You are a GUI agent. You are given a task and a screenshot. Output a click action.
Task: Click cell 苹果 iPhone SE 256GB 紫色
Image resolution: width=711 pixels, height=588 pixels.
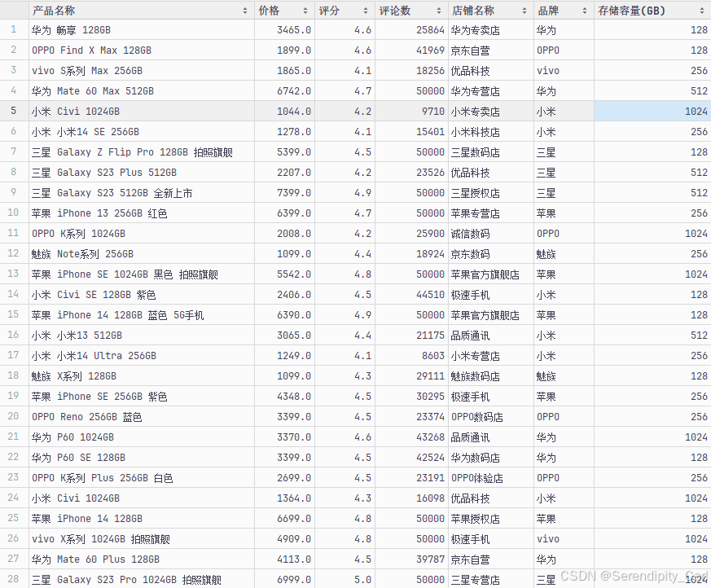coord(142,397)
